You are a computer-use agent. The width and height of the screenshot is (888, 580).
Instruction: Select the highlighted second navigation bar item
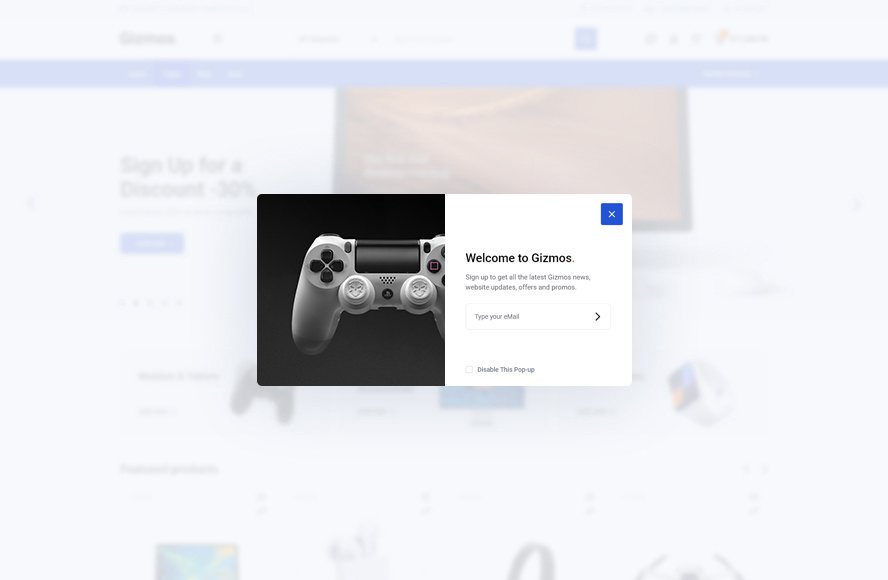tap(172, 74)
